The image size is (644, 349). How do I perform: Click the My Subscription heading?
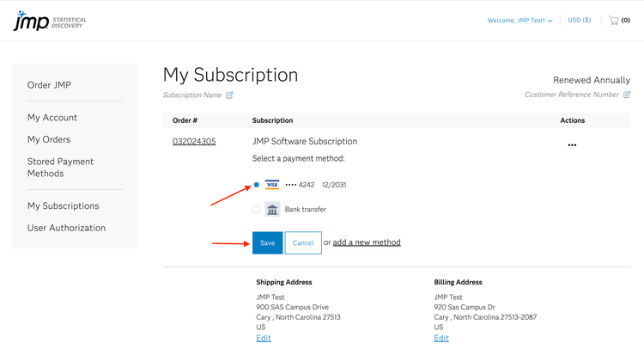[230, 76]
